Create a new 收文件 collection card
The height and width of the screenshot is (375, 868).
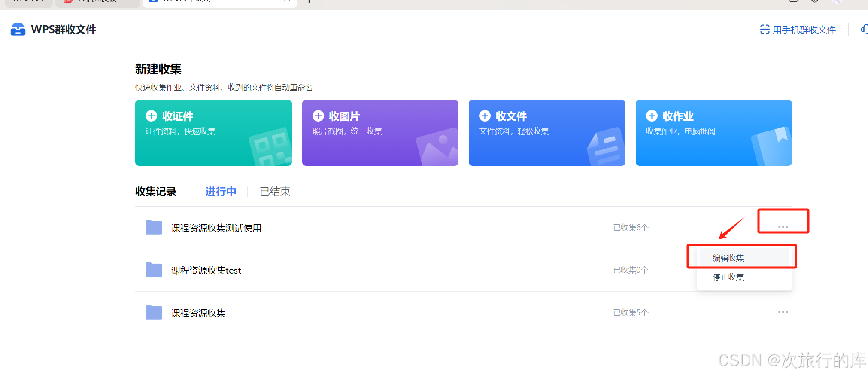pos(547,133)
